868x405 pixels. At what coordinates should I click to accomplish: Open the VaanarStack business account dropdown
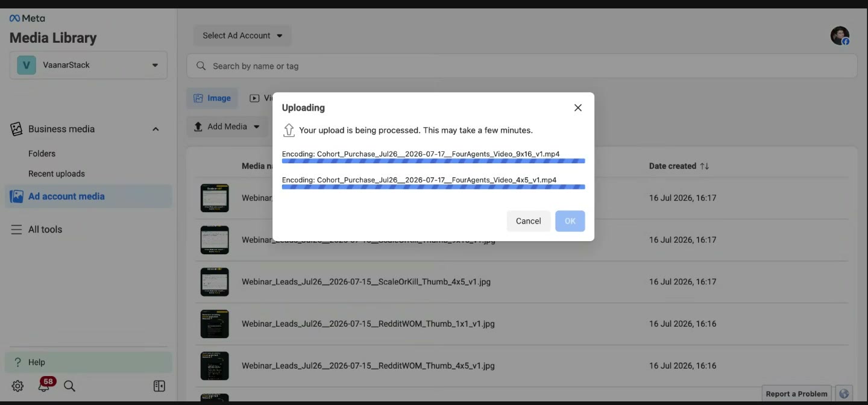[x=89, y=65]
